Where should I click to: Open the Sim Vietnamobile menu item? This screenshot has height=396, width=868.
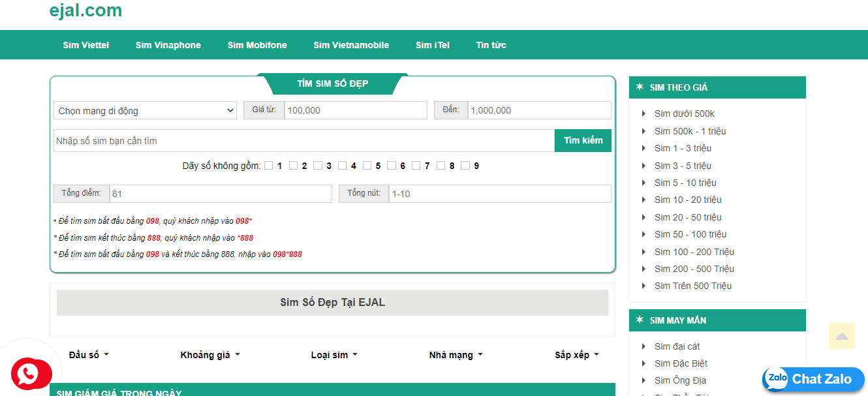(351, 45)
